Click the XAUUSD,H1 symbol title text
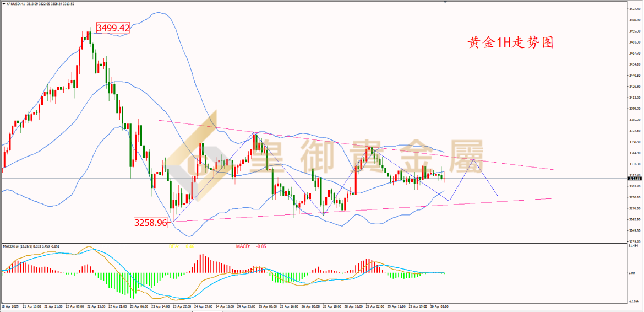644x312 pixels. click(15, 4)
